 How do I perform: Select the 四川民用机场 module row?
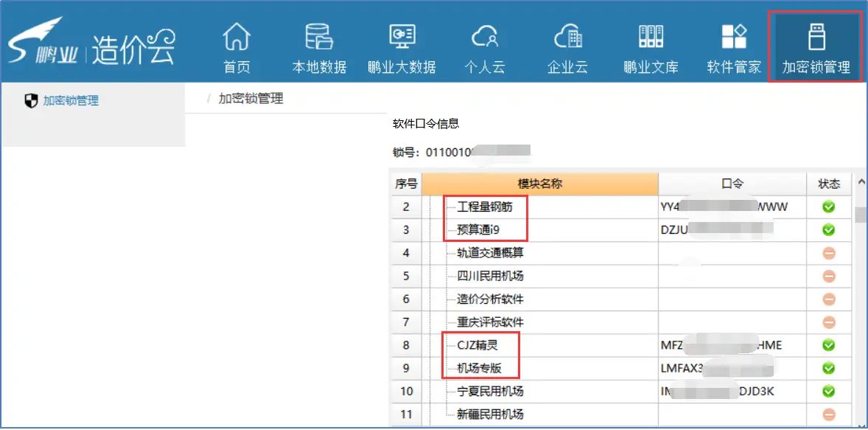tap(622, 276)
